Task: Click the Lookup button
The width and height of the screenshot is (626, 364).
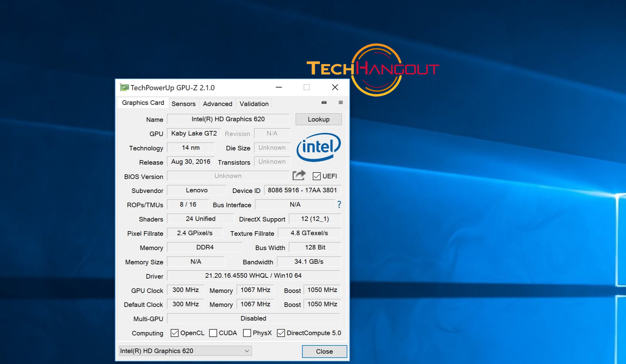Action: [x=318, y=119]
